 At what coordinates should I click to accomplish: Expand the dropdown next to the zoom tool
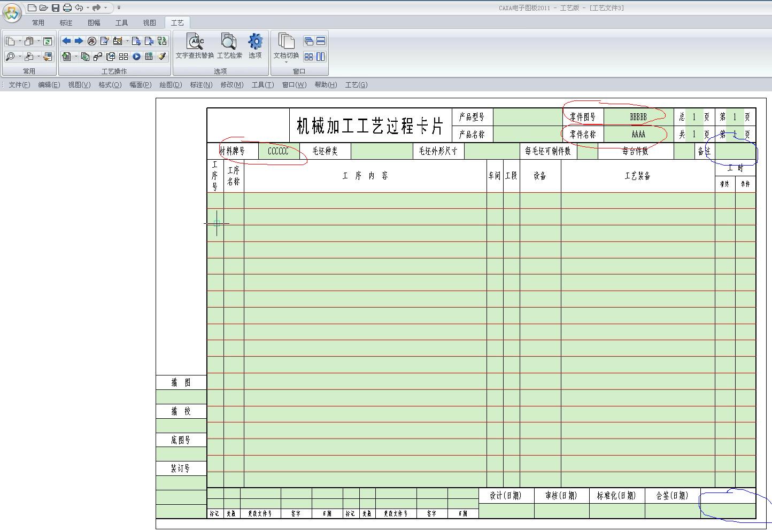[19, 56]
